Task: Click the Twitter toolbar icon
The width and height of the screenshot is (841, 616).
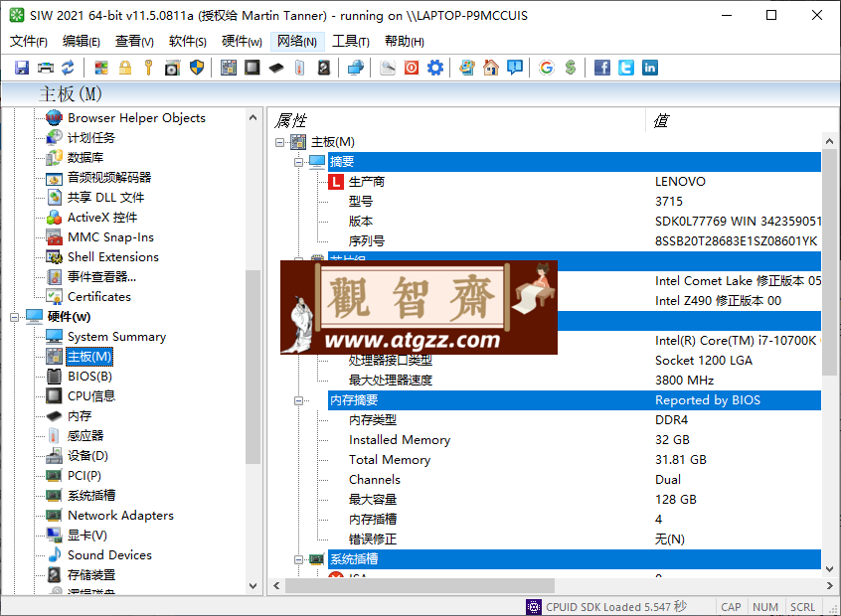Action: pyautogui.click(x=626, y=68)
